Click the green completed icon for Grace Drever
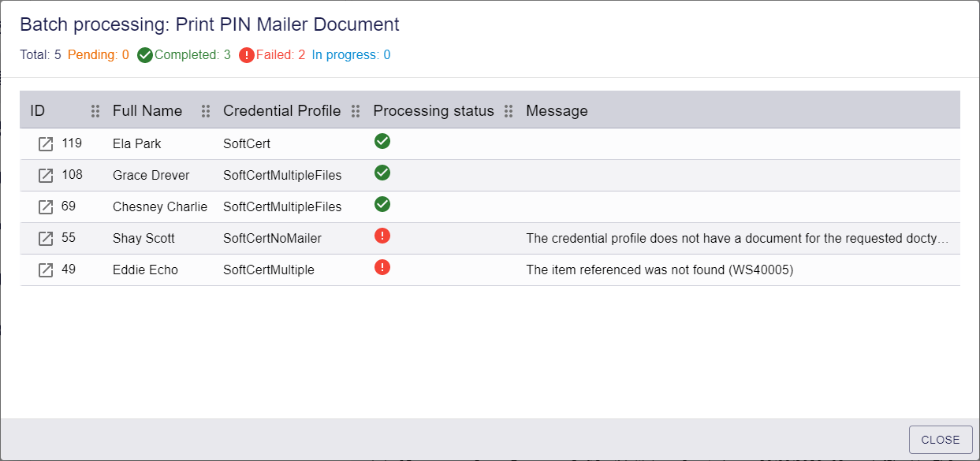This screenshot has height=461, width=980. click(x=382, y=173)
